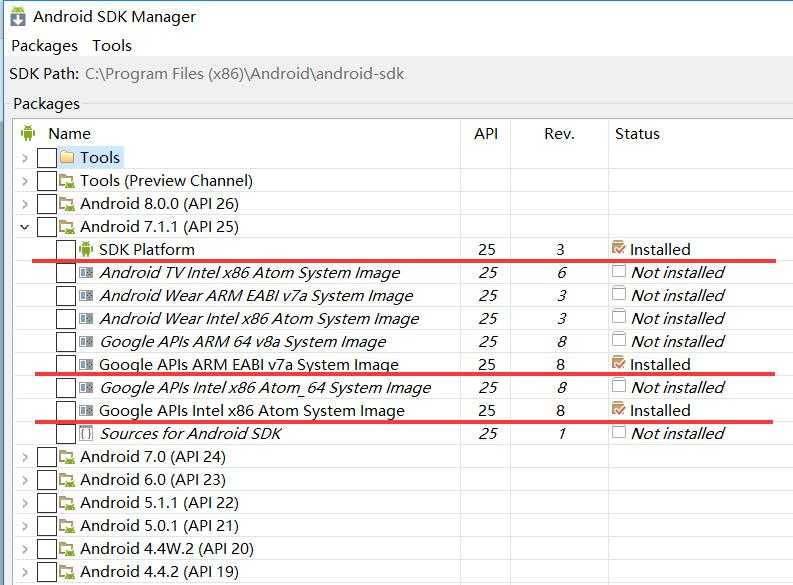The width and height of the screenshot is (793, 585).
Task: Click 'Not installed' status for Sources for Android SDK
Action: pos(678,433)
